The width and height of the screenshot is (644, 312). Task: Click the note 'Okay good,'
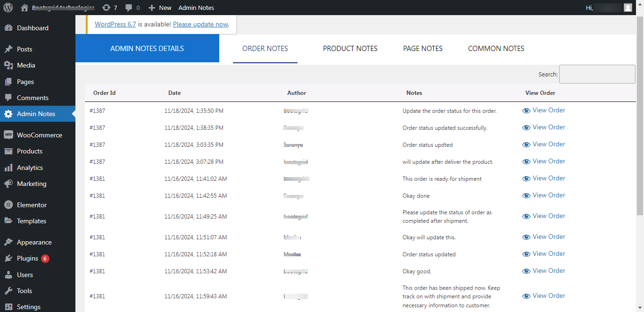tap(417, 271)
